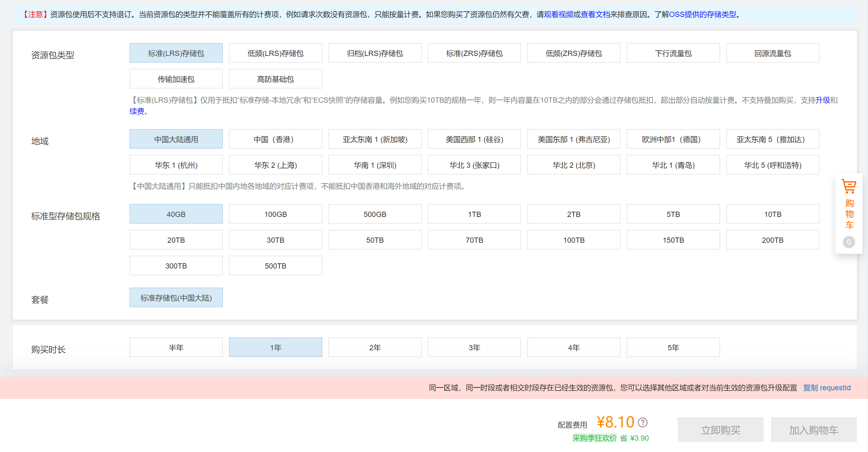868x452 pixels.
Task: Click 复制 requestId link
Action: [827, 387]
